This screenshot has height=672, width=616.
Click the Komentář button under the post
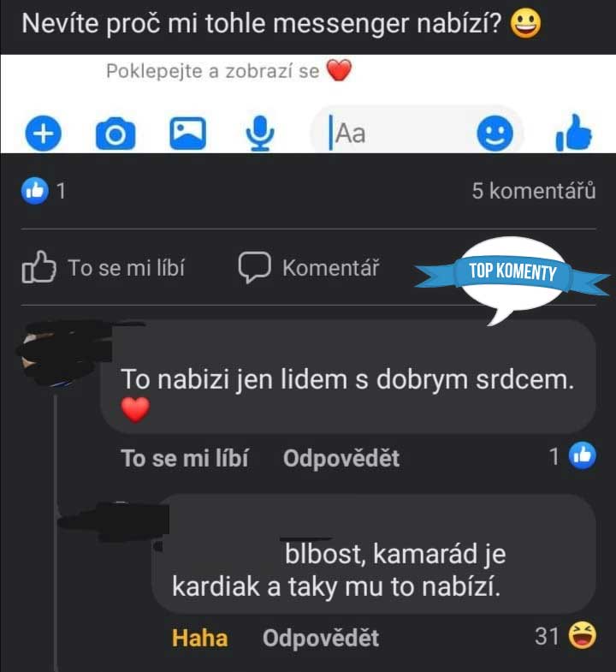(309, 268)
